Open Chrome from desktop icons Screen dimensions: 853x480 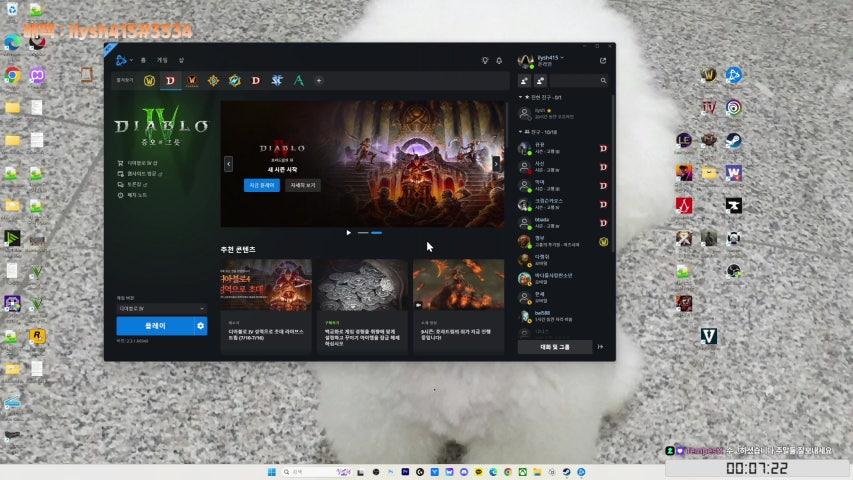coord(12,75)
